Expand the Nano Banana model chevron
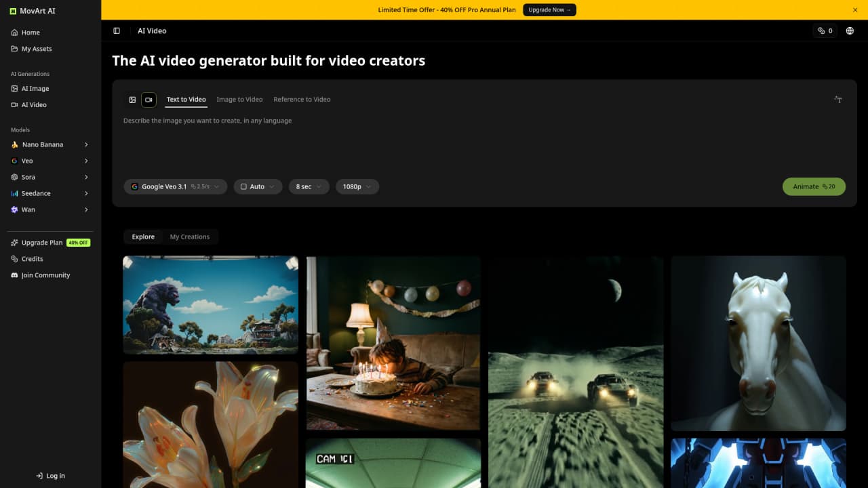This screenshot has height=488, width=868. click(86, 144)
